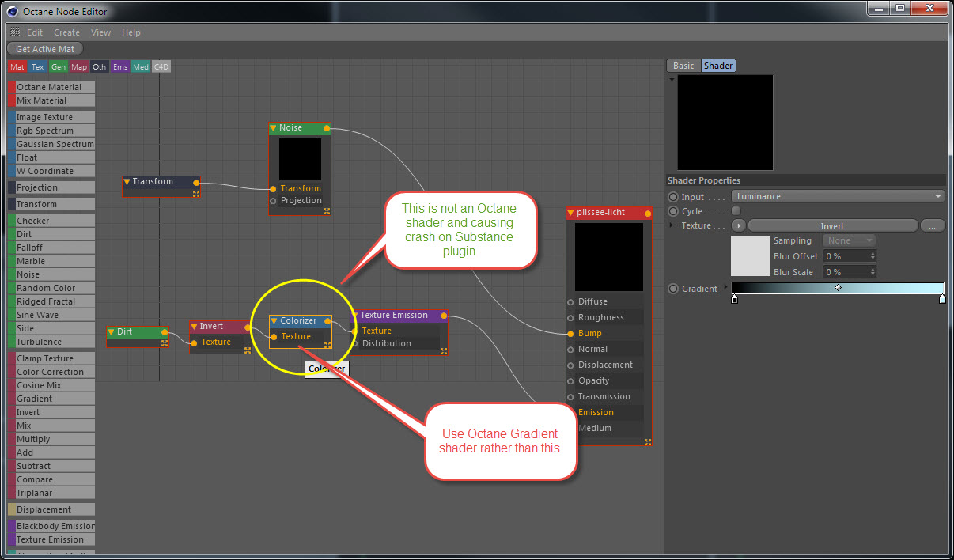Click the Noise node resize corner icon
954x560 pixels.
pos(326,211)
